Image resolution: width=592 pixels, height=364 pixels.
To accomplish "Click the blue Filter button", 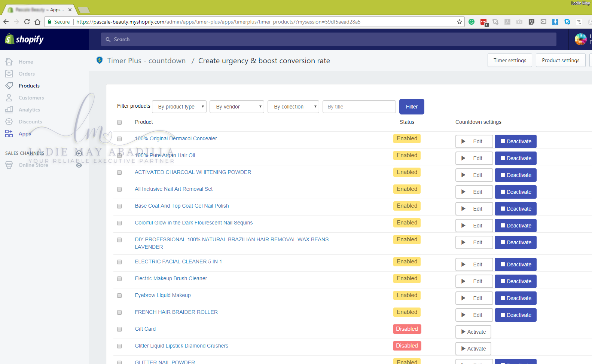I will click(412, 107).
